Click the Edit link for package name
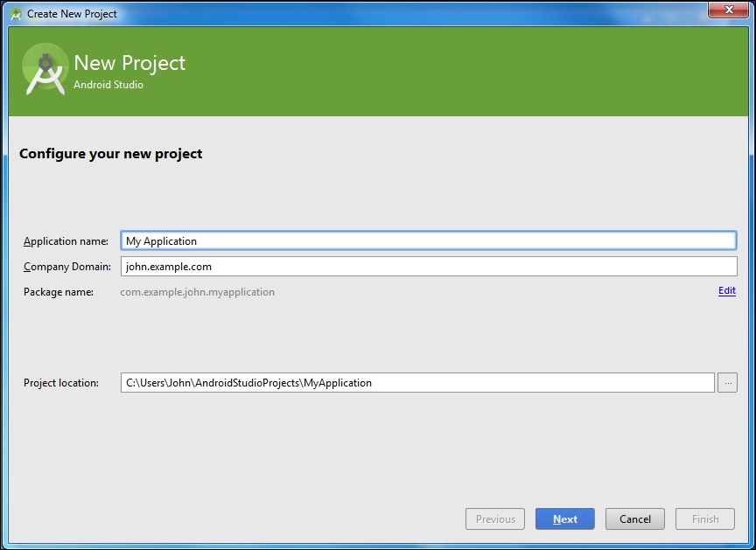756x550 pixels. pos(726,290)
